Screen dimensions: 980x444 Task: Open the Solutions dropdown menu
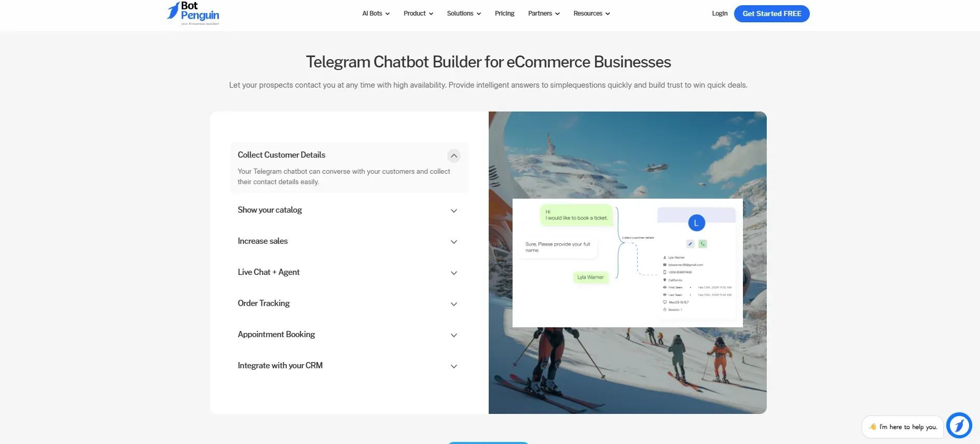[464, 13]
